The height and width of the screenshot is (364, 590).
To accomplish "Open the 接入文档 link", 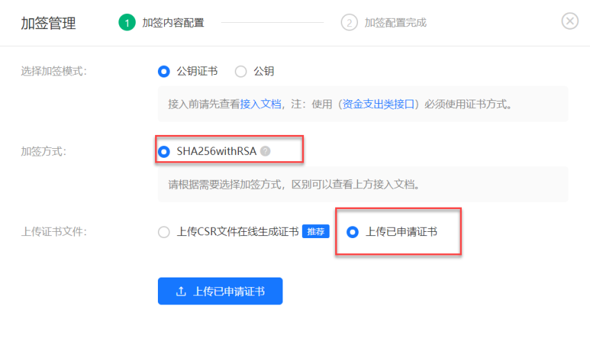I will [x=261, y=104].
